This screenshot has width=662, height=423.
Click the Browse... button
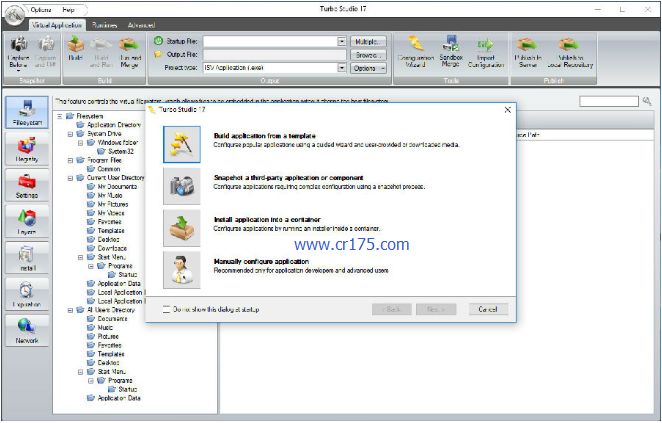(368, 55)
